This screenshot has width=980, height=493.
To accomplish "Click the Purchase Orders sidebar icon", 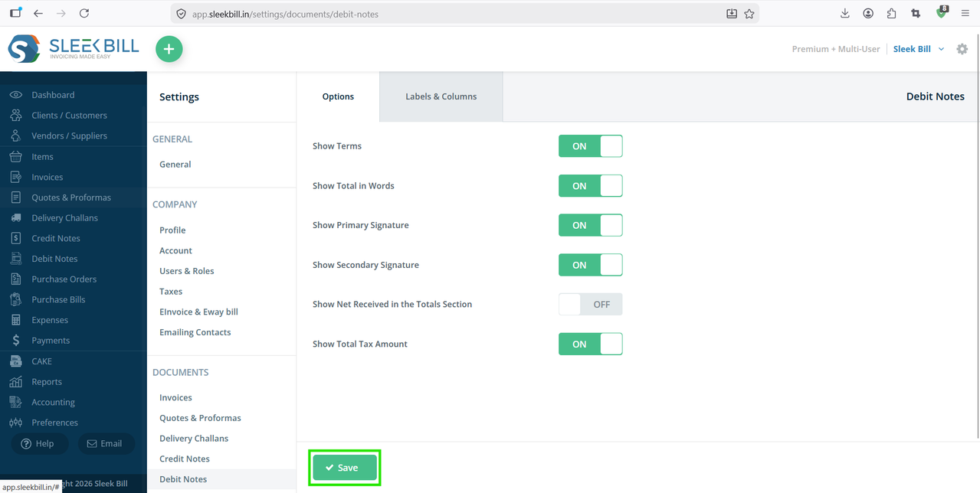I will point(16,279).
